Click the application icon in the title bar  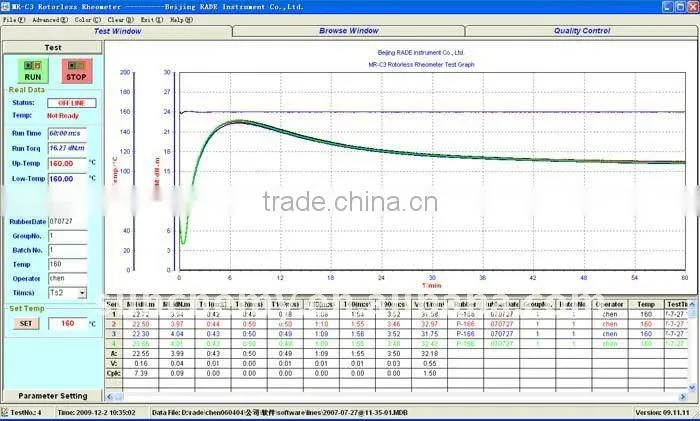click(x=5, y=7)
